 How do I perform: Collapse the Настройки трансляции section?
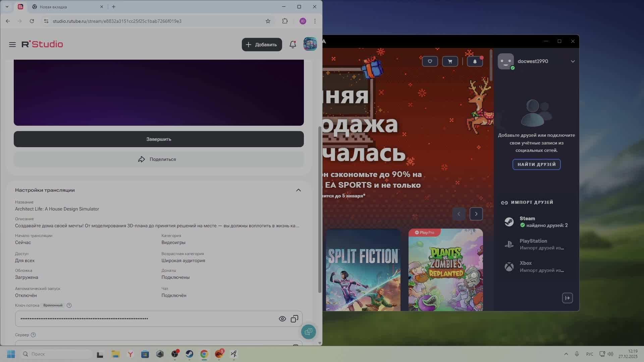click(298, 190)
